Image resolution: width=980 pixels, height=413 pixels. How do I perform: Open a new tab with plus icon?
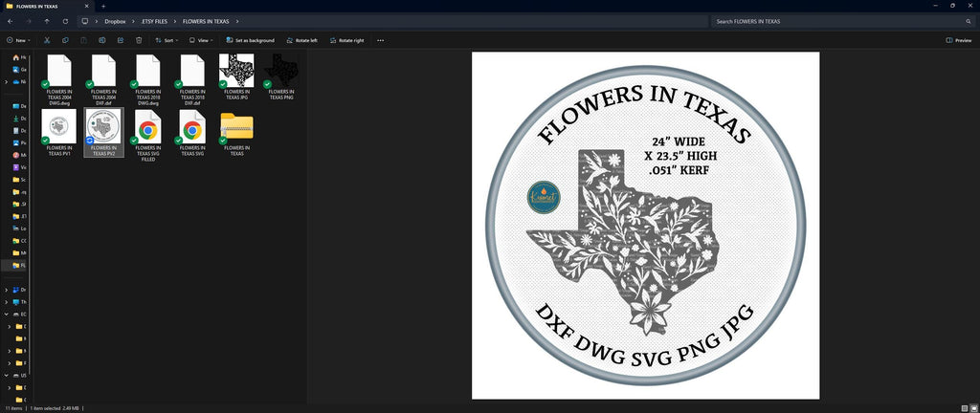(103, 6)
